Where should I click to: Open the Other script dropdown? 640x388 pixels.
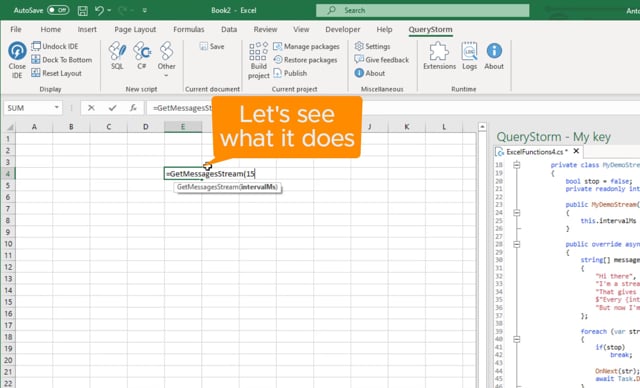coord(167,59)
